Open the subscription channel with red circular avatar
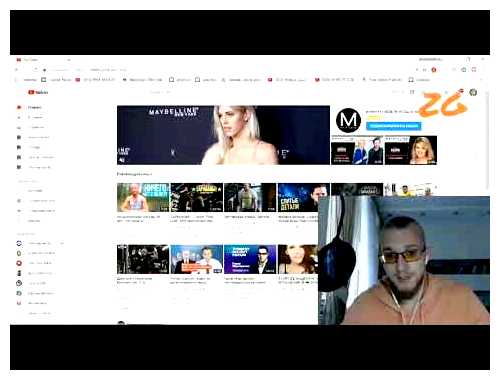The image size is (500, 380). coord(19,263)
